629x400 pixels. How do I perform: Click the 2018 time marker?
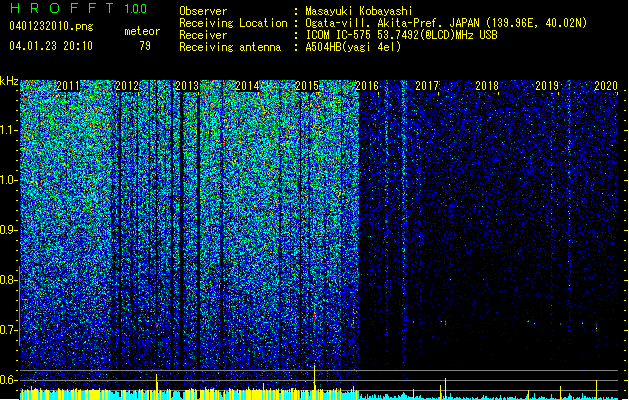click(x=487, y=86)
